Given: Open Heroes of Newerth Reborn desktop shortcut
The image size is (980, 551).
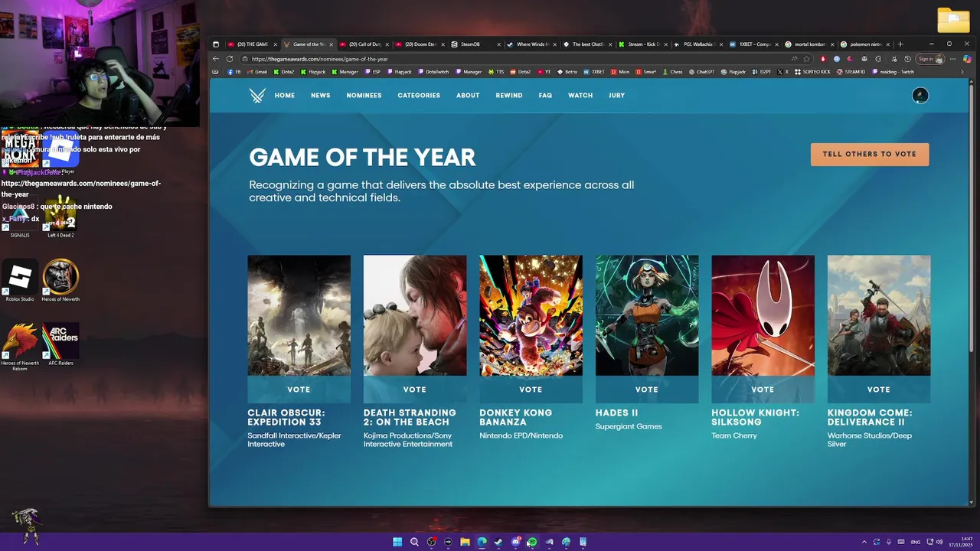Looking at the screenshot, I should tap(20, 346).
